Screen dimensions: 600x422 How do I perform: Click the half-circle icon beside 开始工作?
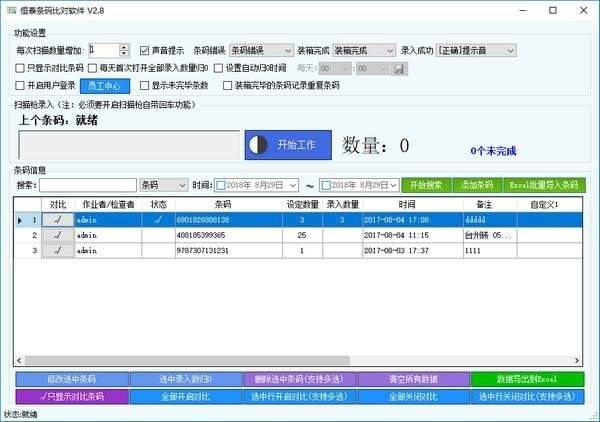tap(258, 145)
